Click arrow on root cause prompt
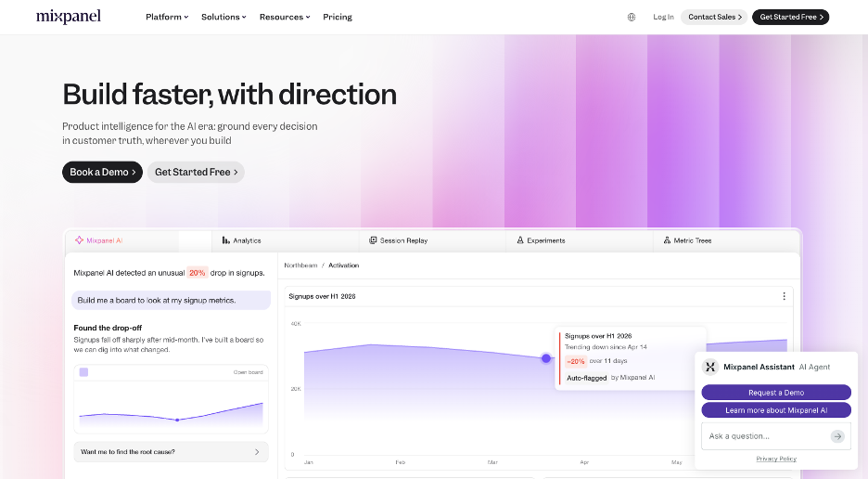The height and width of the screenshot is (479, 868). (257, 452)
